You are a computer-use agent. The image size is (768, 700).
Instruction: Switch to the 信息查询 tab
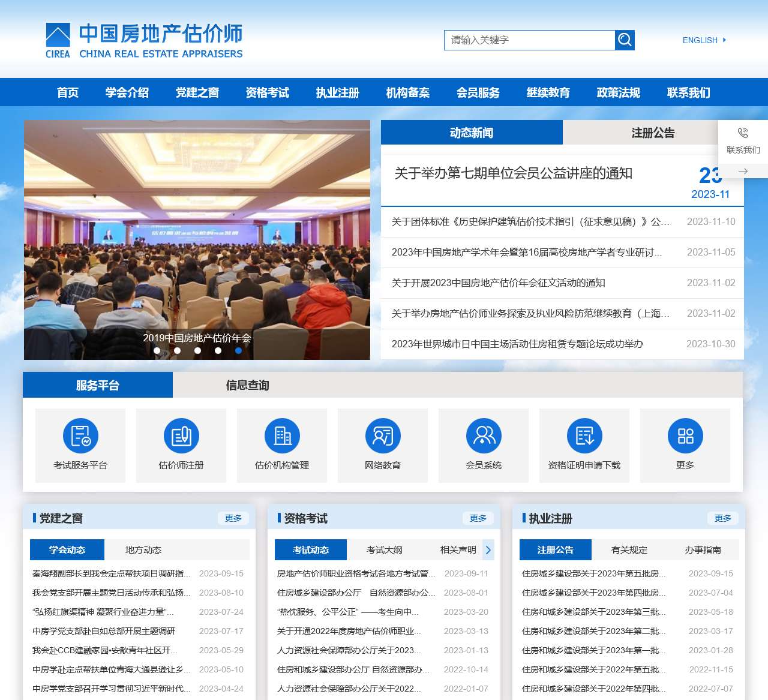(x=247, y=386)
